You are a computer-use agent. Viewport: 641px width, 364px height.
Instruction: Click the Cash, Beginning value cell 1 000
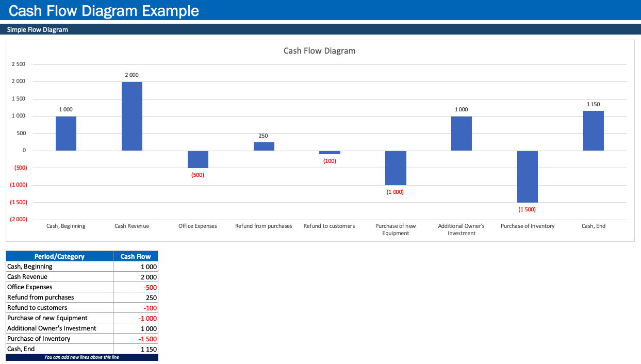[136, 267]
